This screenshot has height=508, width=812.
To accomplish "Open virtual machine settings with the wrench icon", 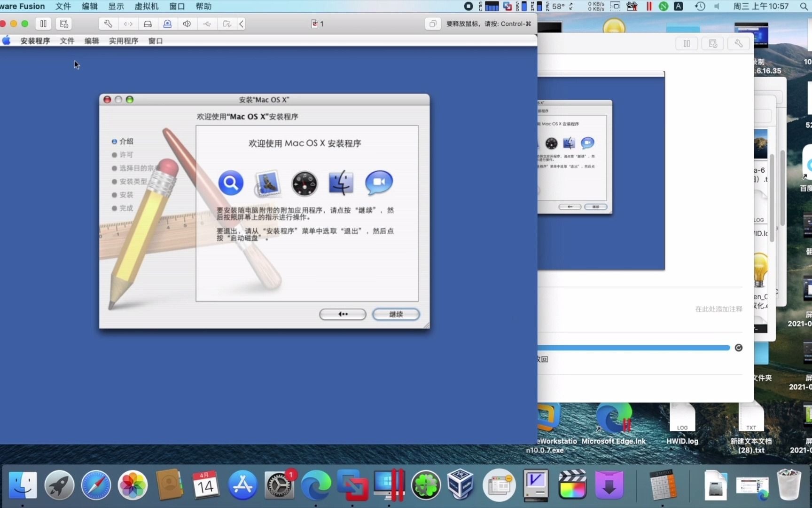I will point(108,24).
